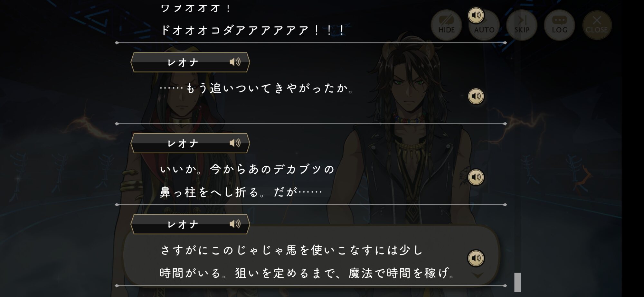
Task: Click speaker in third レオナ name tag
Action: point(235,224)
